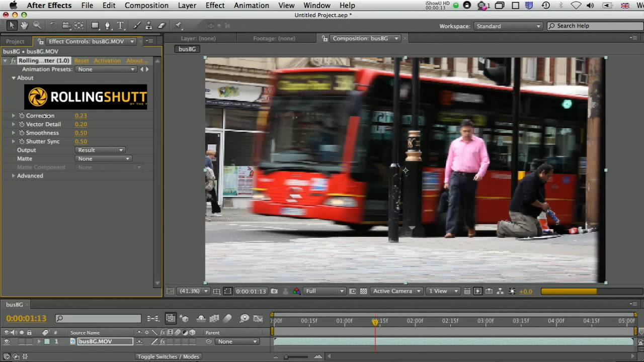Click current time 0:00:01:13 in viewer
644x362 pixels.
(x=251, y=291)
